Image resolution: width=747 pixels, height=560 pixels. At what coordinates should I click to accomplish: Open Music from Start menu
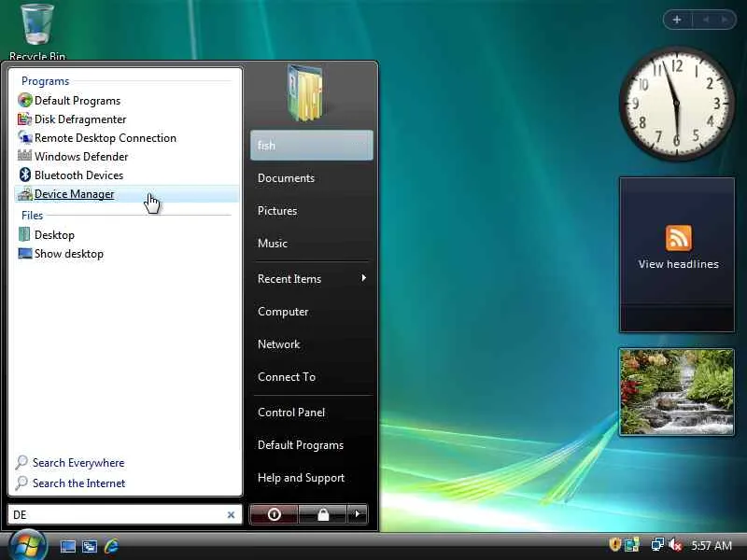[273, 244]
